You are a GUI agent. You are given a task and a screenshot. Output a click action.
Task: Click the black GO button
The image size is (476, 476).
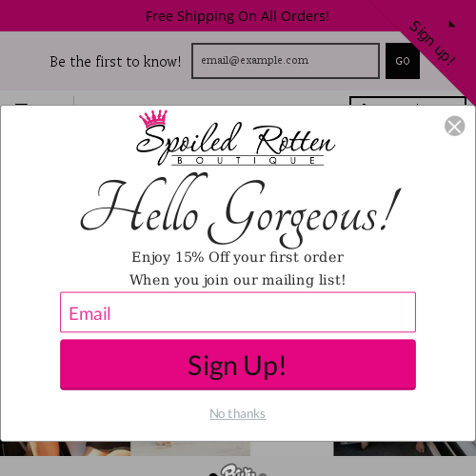click(403, 61)
